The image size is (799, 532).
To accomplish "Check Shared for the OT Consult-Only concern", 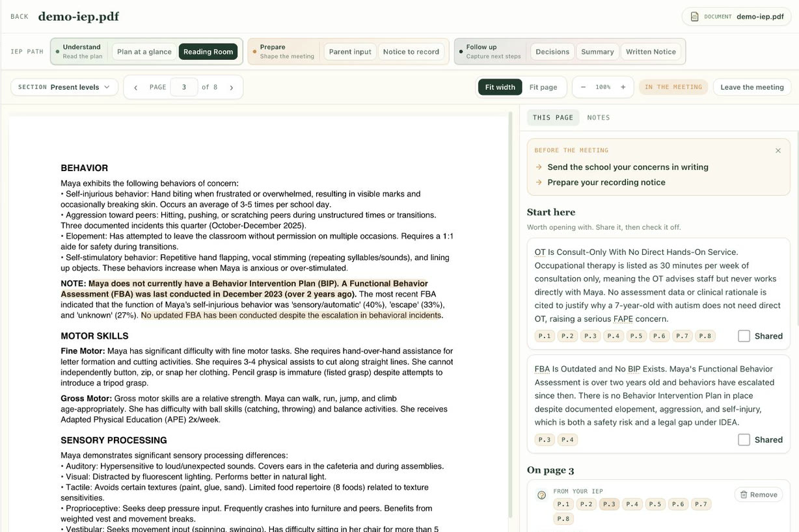I will point(744,336).
